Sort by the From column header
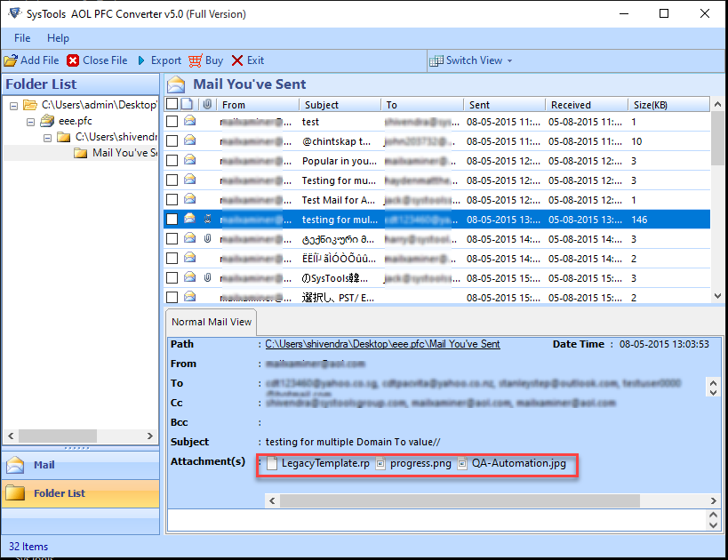Image resolution: width=728 pixels, height=560 pixels. [x=258, y=105]
